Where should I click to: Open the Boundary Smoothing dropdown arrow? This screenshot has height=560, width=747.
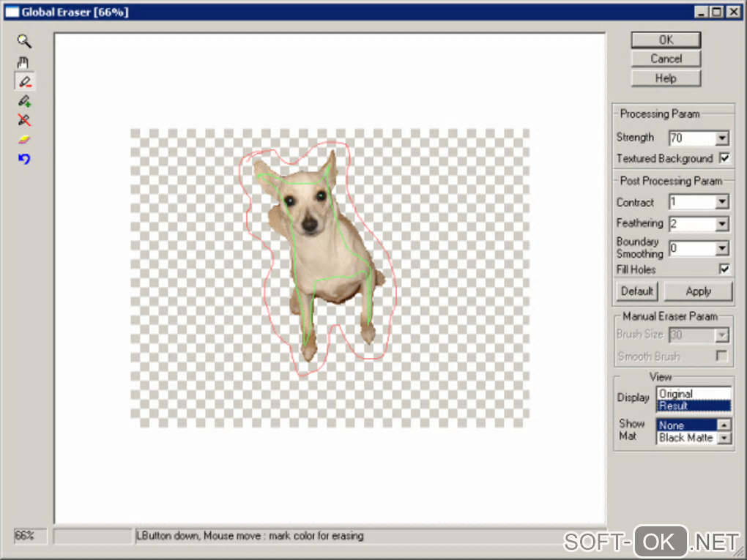click(x=722, y=248)
